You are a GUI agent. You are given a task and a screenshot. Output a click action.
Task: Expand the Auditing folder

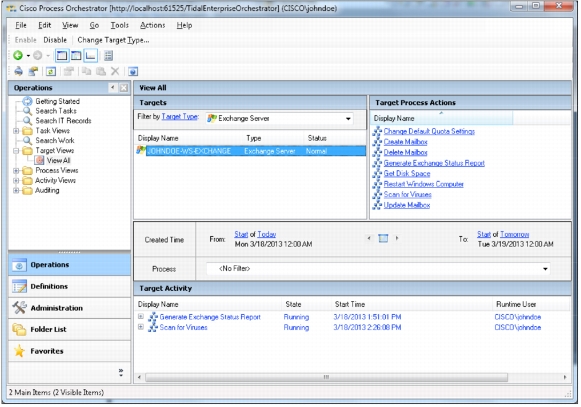click(16, 191)
